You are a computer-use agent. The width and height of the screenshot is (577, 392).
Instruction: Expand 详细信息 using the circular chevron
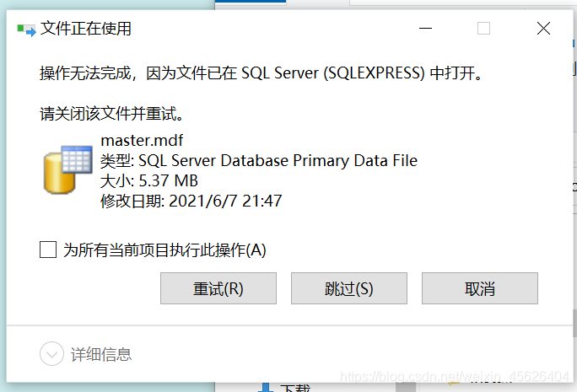click(x=51, y=354)
